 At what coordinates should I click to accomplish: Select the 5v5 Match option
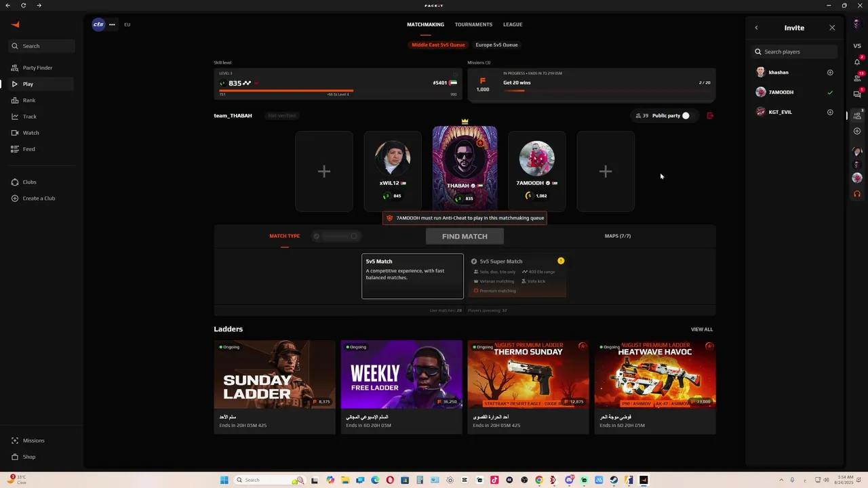(412, 276)
